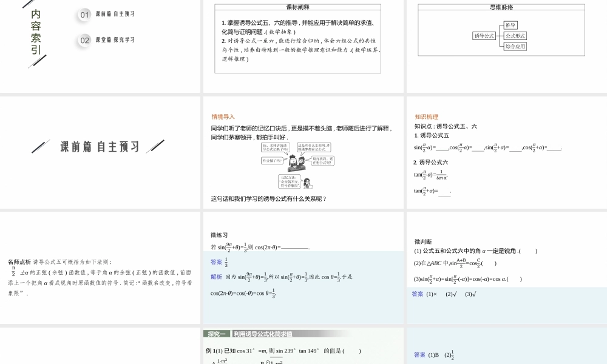
Task: Click the 公式形式 box in diagram
Action: pyautogui.click(x=515, y=36)
